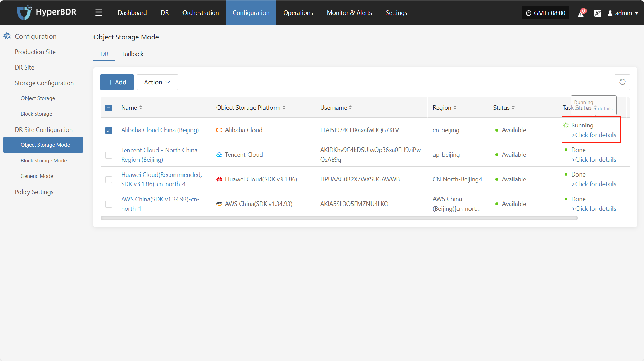This screenshot has width=644, height=361.
Task: Click the Tencent Cloud platform icon
Action: click(219, 155)
